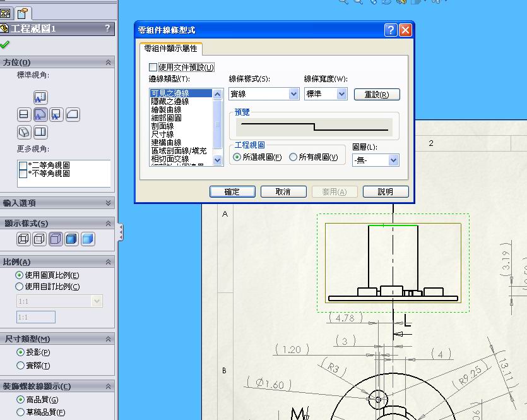
Task: Set display style to Hidden Lines Removed
Action: pos(56,239)
